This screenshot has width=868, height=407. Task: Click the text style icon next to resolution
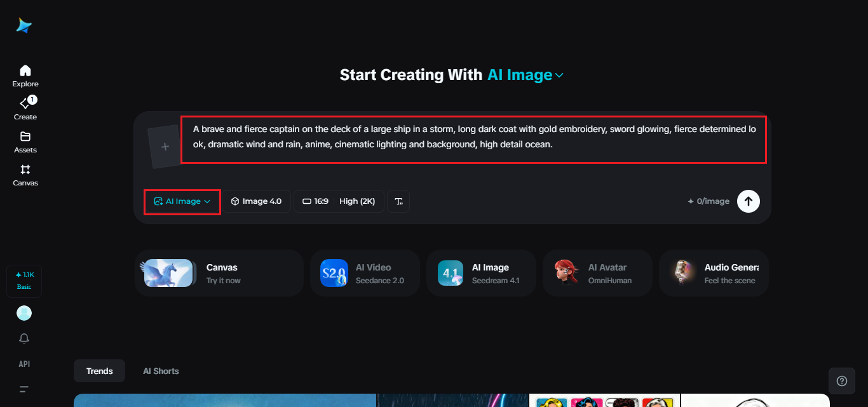point(399,201)
